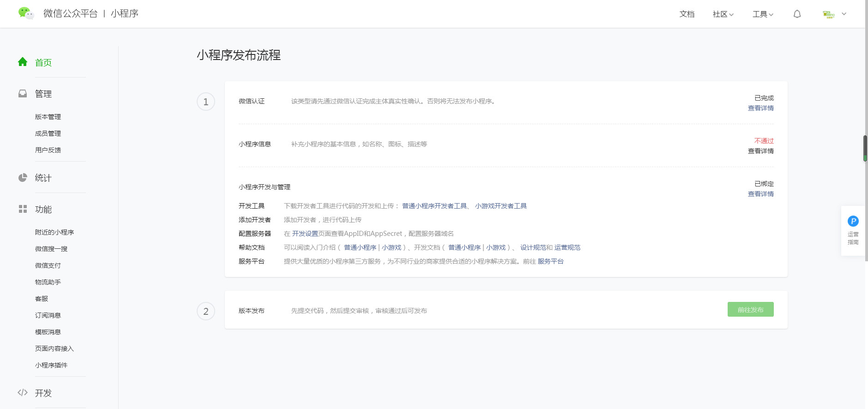
Task: Open 微信搜一搜 in sidebar
Action: pos(51,249)
